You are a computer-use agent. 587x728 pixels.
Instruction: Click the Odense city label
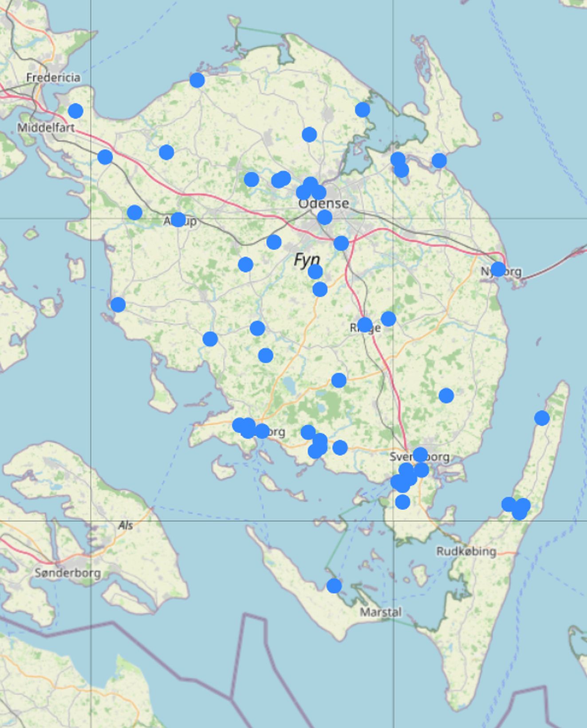[x=323, y=204]
